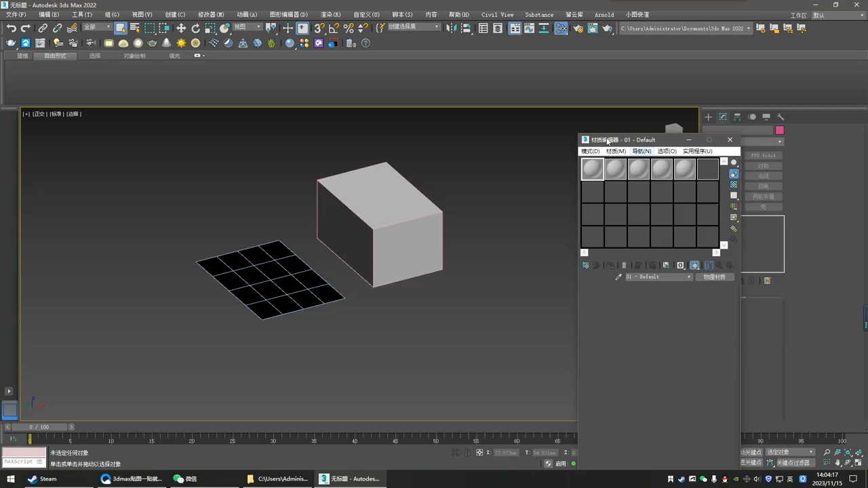868x488 pixels.
Task: Toggle Backlight icon in Material Editor
Action: tap(734, 174)
